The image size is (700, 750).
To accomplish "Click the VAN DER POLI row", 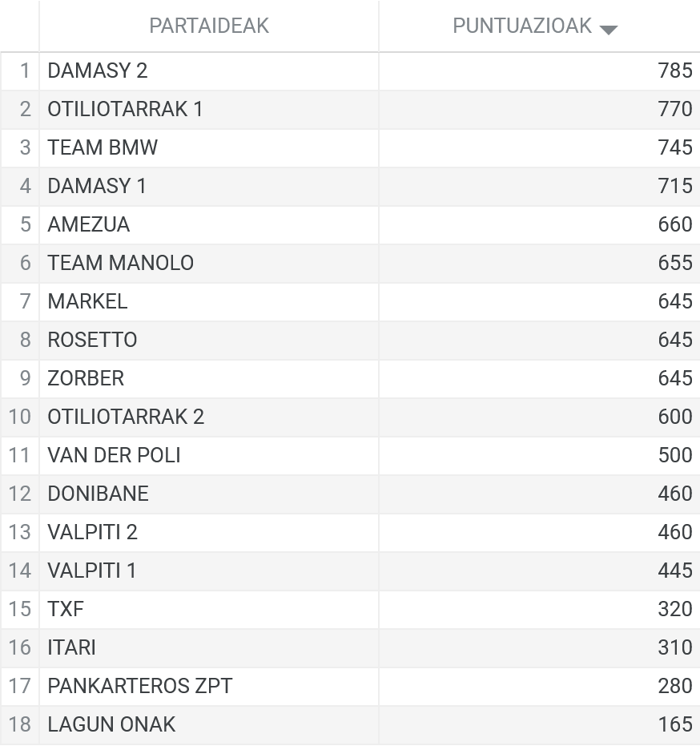I will click(350, 456).
